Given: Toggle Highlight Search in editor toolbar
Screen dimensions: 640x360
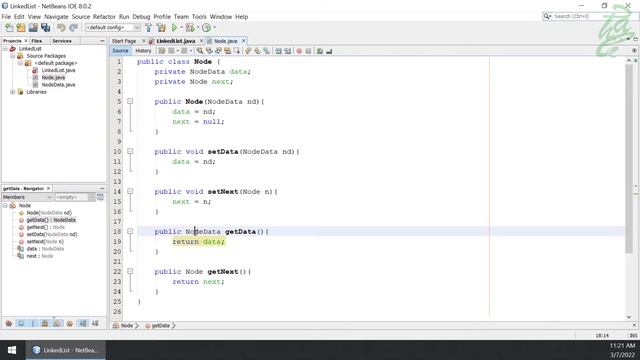Looking at the screenshot, I should (x=227, y=51).
